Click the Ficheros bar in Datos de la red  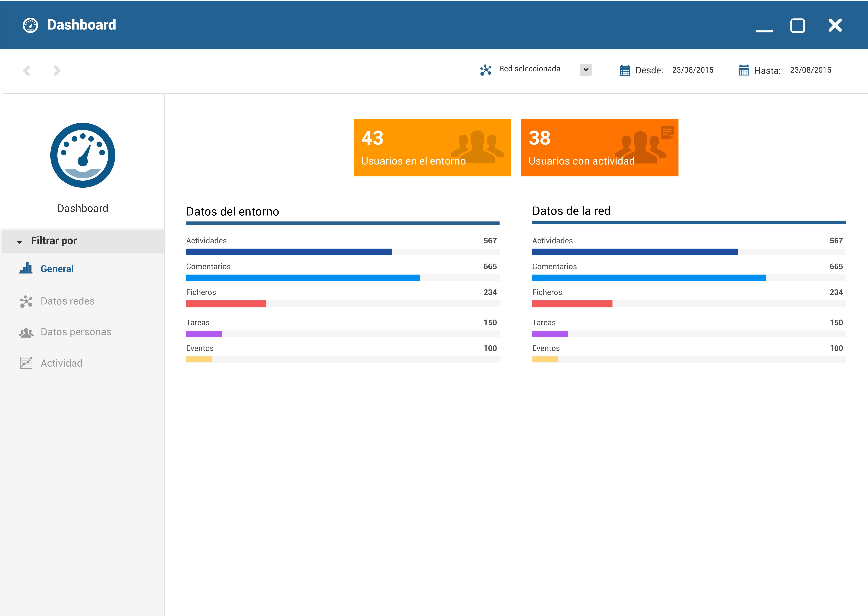point(689,303)
